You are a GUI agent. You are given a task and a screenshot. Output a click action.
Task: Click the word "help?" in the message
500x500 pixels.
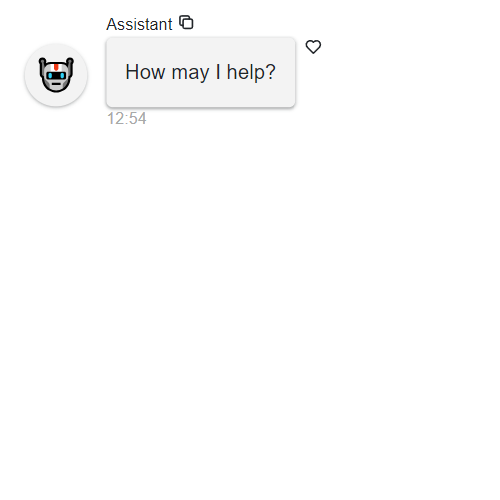point(251,72)
